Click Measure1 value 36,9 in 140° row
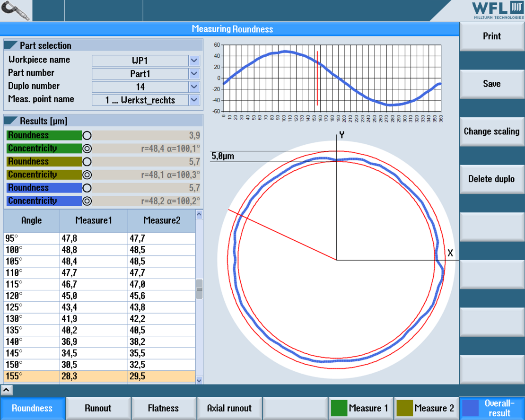This screenshot has height=420, width=525. tap(70, 341)
